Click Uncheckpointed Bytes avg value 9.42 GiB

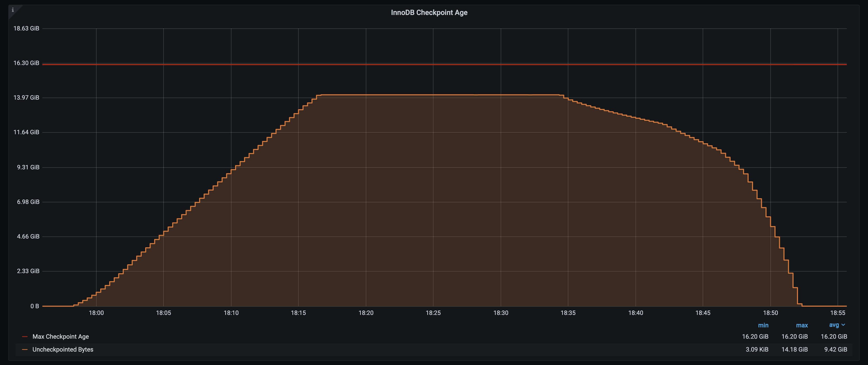[x=835, y=350]
